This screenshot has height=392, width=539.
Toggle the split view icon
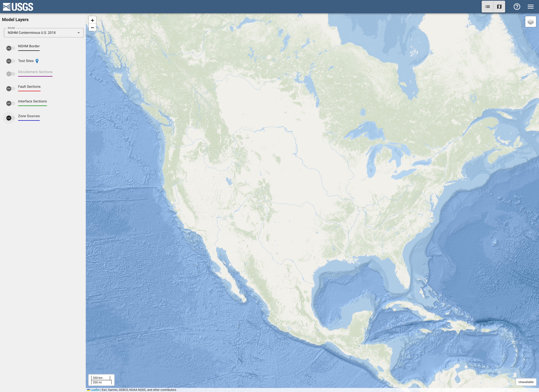coord(499,6)
